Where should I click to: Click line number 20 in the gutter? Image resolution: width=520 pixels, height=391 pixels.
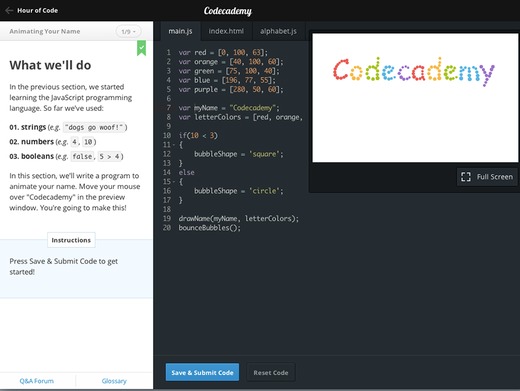[167, 228]
